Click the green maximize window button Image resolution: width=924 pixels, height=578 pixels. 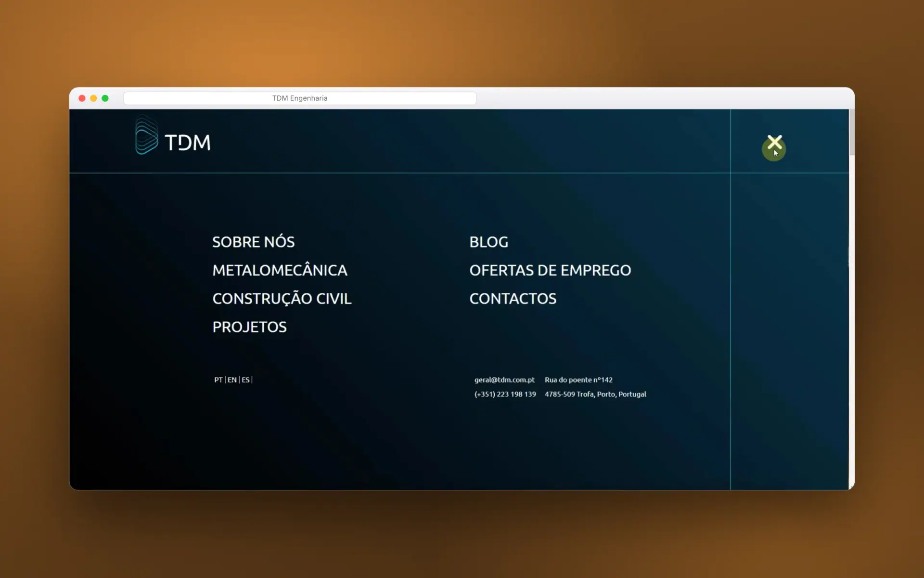pos(105,98)
